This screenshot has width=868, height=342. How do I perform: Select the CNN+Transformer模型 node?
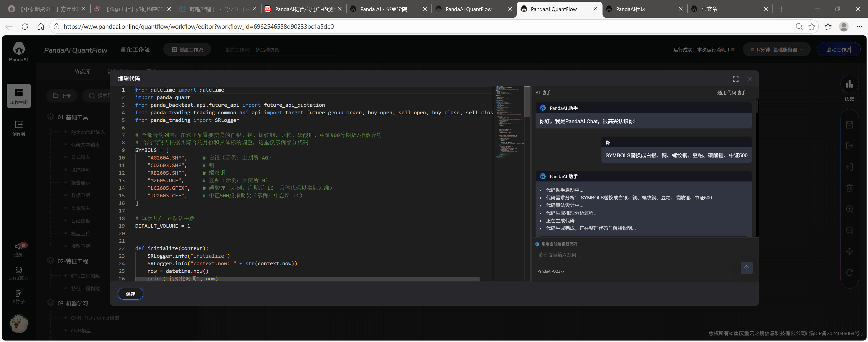click(95, 318)
